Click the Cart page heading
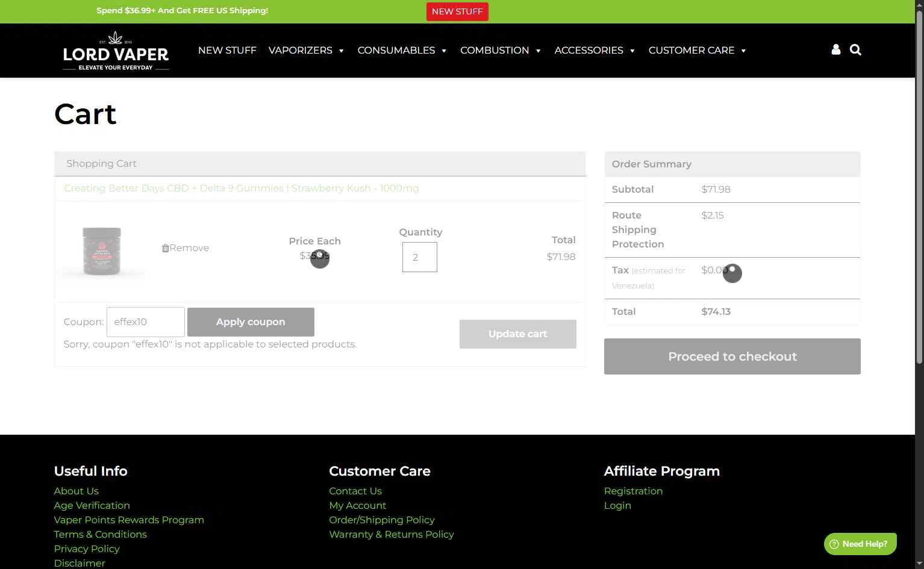The width and height of the screenshot is (924, 569). pyautogui.click(x=85, y=114)
